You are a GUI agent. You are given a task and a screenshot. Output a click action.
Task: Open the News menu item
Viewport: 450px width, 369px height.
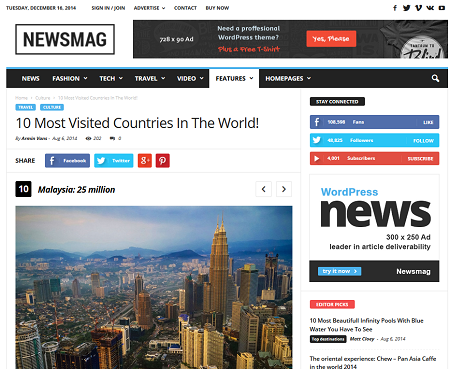coord(30,78)
